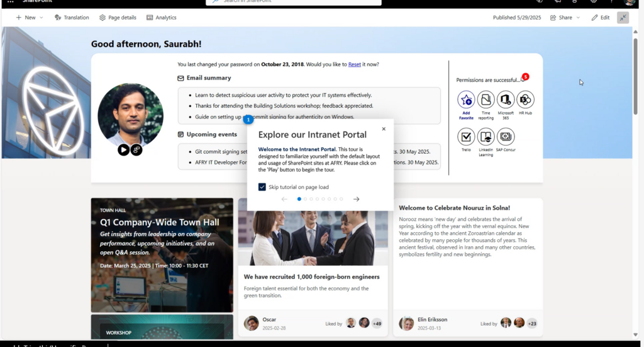
Task: Click the notification bell with red badge
Action: [x=524, y=79]
